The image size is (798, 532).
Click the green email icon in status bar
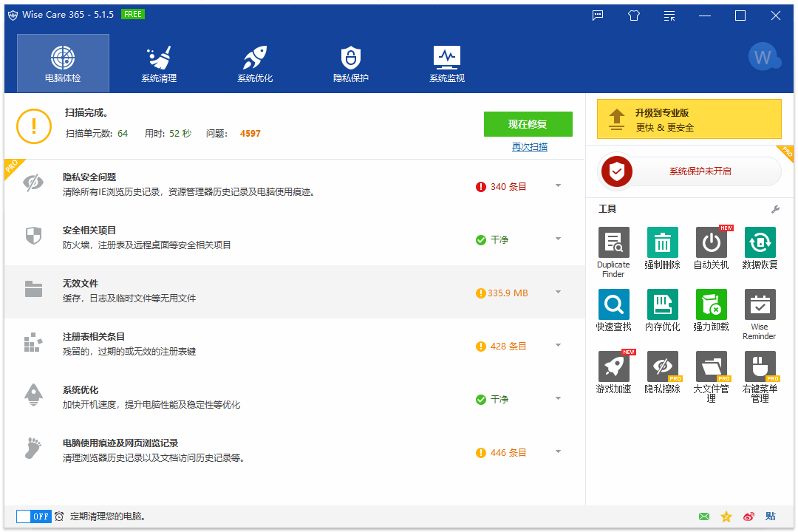pos(704,516)
